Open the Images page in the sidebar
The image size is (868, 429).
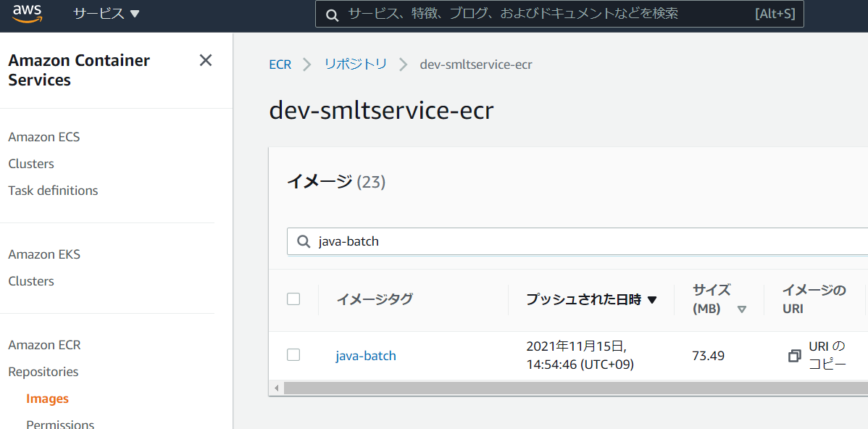[x=47, y=399]
